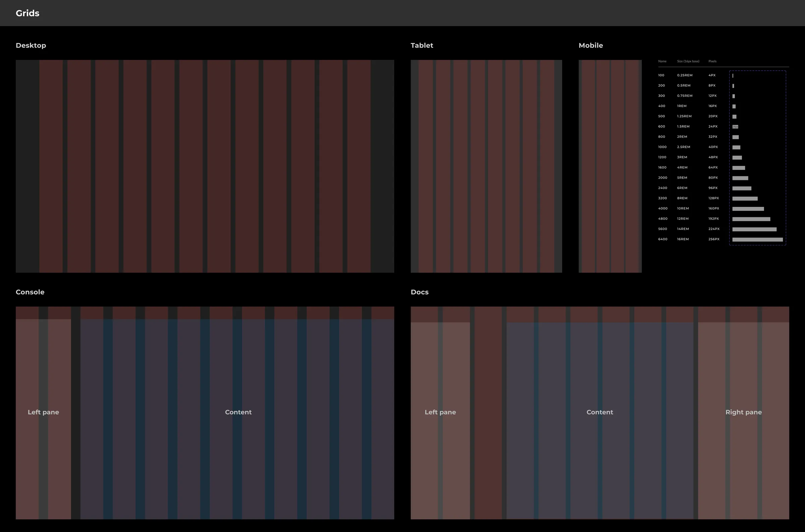Screen dimensions: 805x532
Task: Select the "Tablet" section heading
Action: point(422,46)
